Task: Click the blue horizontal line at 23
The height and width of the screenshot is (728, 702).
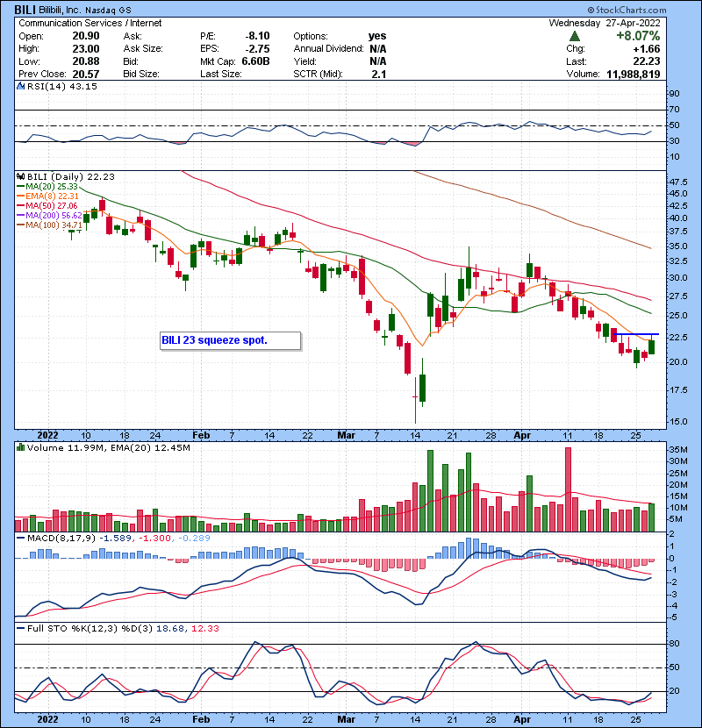Action: tap(636, 334)
